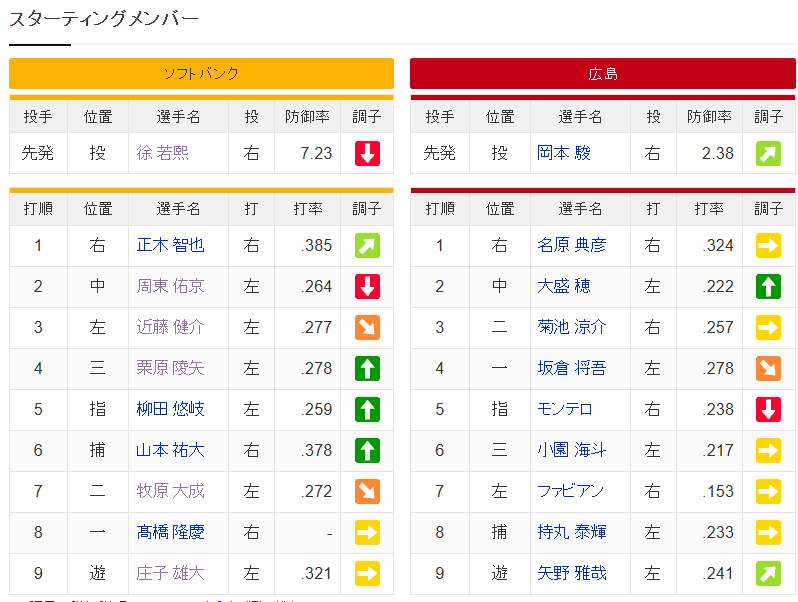The image size is (798, 602).
Task: Click the green up-arrow icon for 大盛 穂
Action: point(768,286)
